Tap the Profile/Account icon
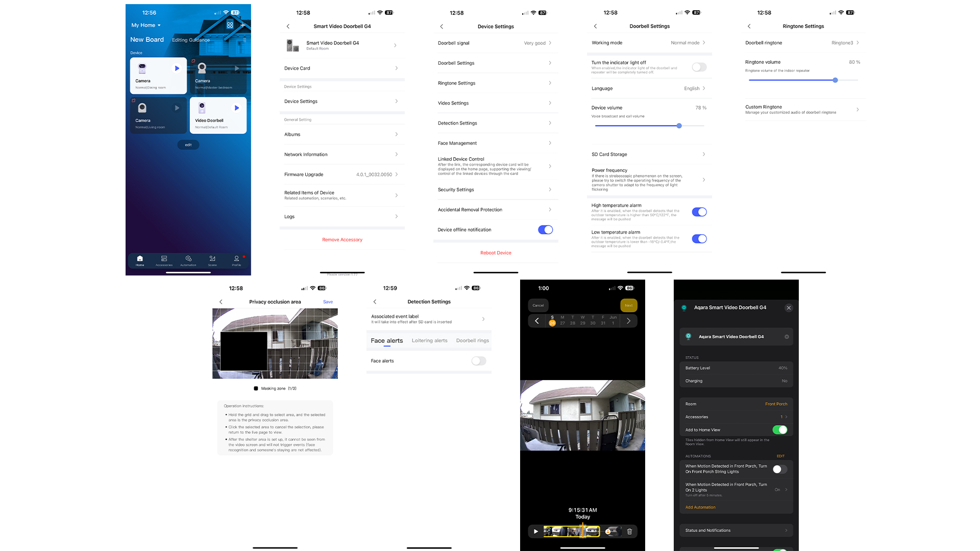 [x=237, y=259]
